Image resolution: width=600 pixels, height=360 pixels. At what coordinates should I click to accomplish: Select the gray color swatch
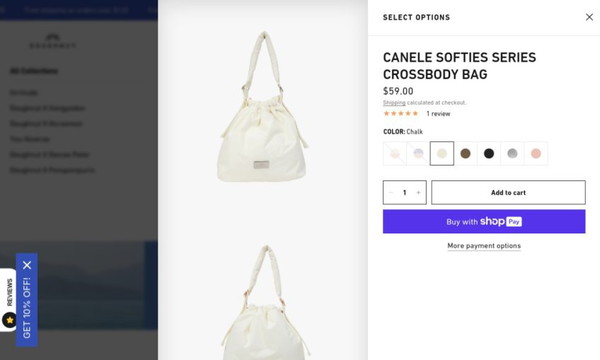(x=512, y=153)
